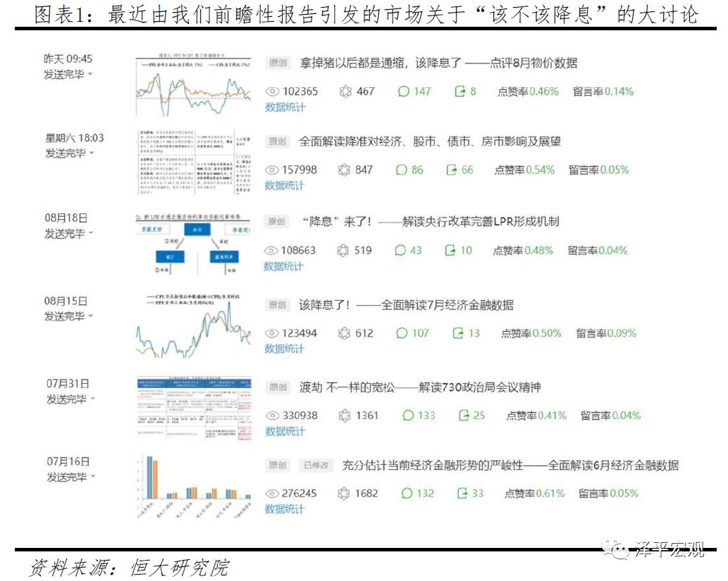728x581 pixels.
Task: Click the 原创 tag on the LPR article
Action: [277, 221]
